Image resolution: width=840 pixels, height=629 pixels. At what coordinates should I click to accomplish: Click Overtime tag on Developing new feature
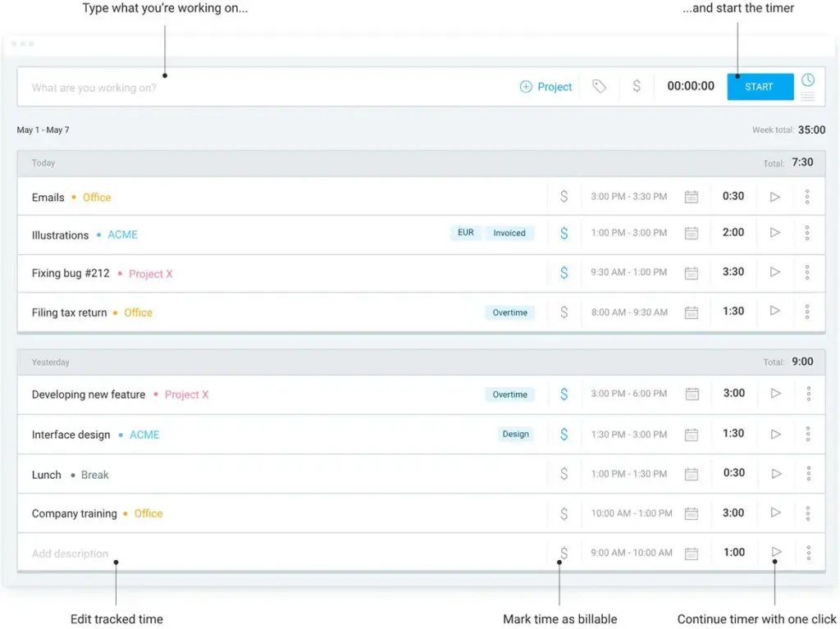[x=510, y=394]
